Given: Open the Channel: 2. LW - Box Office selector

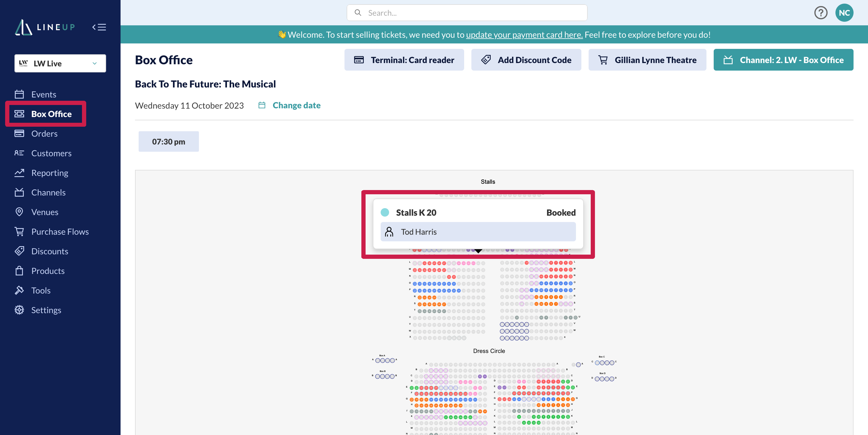Looking at the screenshot, I should coord(783,60).
